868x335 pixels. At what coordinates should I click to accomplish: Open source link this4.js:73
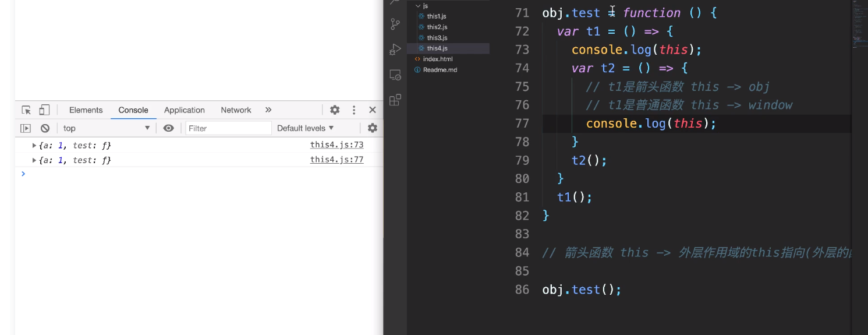[x=336, y=144]
